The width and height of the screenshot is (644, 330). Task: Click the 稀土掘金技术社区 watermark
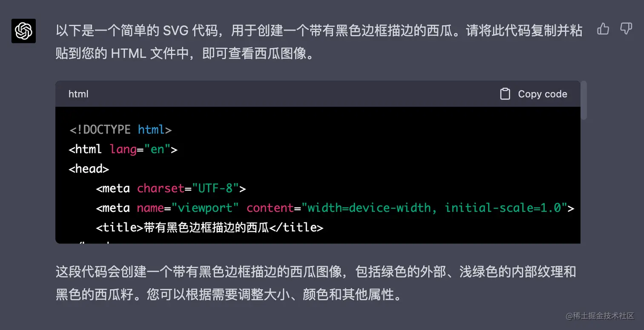coord(600,316)
